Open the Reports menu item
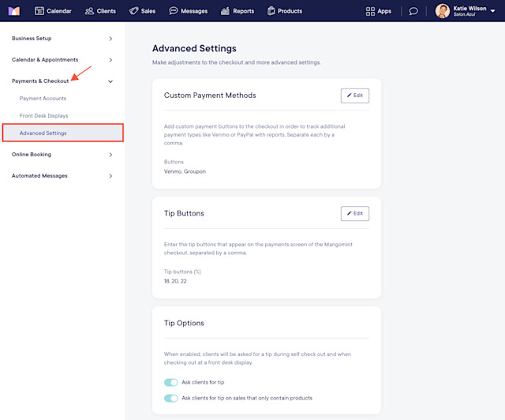Viewport: 505px width, 420px height. (x=244, y=11)
